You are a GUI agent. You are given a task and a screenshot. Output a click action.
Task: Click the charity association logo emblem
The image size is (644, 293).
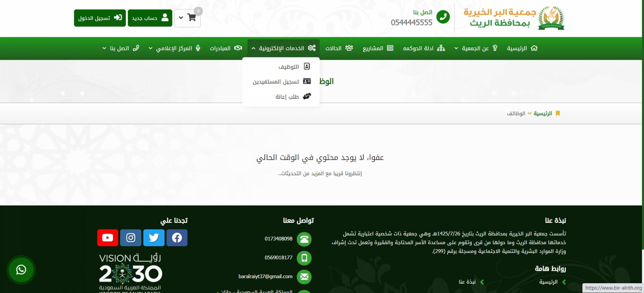click(x=551, y=18)
